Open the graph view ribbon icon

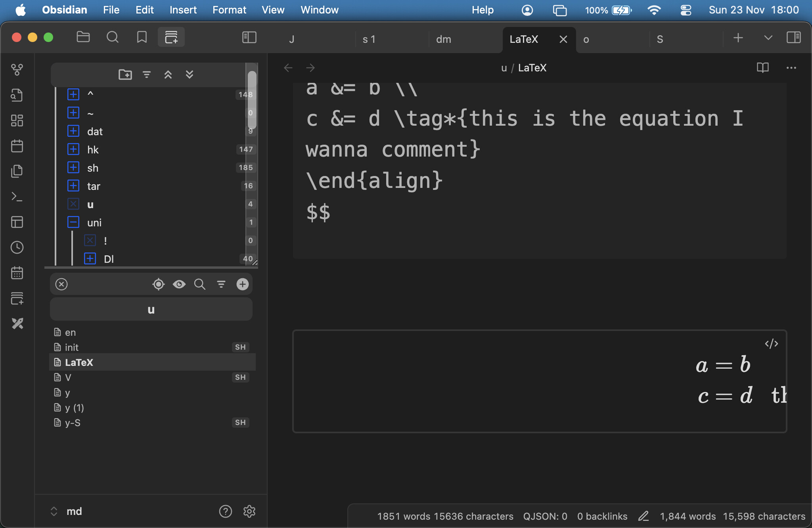[17, 70]
